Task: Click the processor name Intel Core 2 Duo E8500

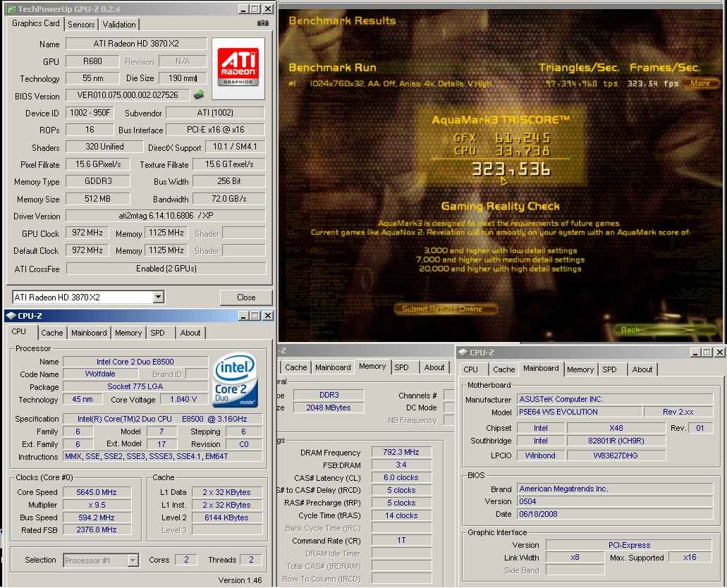Action: pos(135,362)
